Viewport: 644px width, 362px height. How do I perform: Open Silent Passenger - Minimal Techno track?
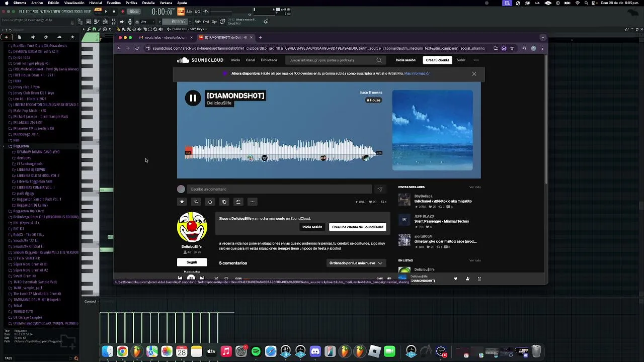[441, 221]
